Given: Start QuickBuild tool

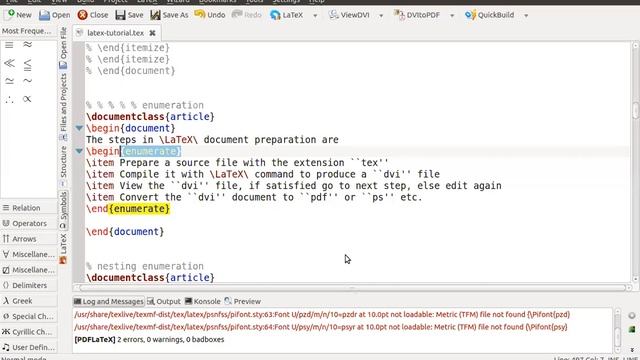Looking at the screenshot, I should point(490,15).
